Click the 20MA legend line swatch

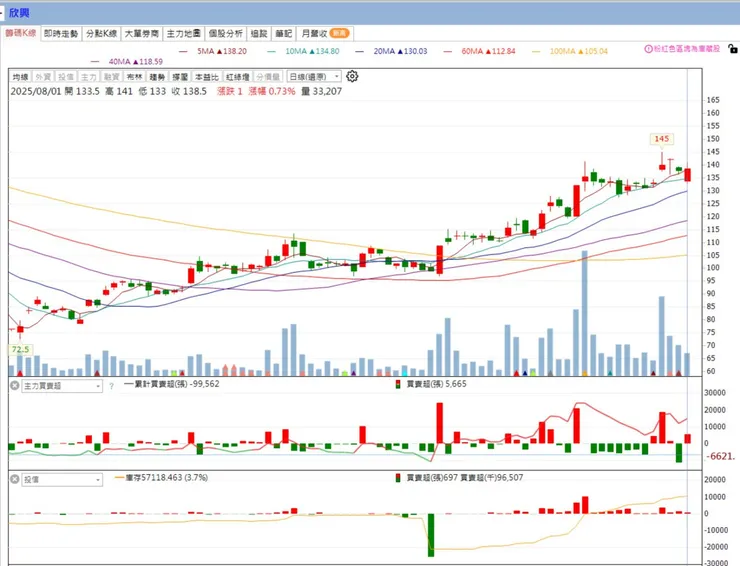pyautogui.click(x=360, y=51)
